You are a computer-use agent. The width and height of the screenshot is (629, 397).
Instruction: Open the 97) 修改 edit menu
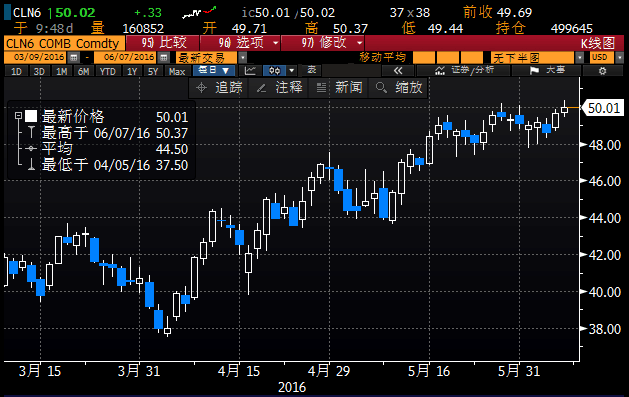[x=323, y=43]
